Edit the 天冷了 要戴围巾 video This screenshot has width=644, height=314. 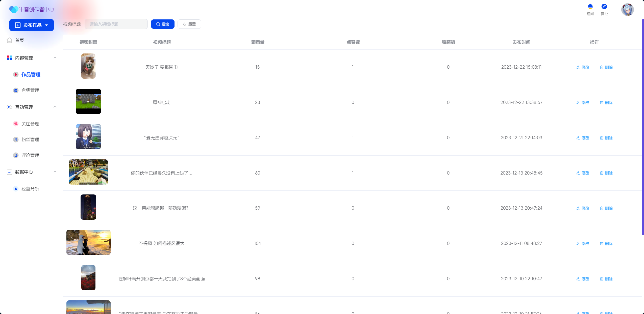tap(583, 67)
